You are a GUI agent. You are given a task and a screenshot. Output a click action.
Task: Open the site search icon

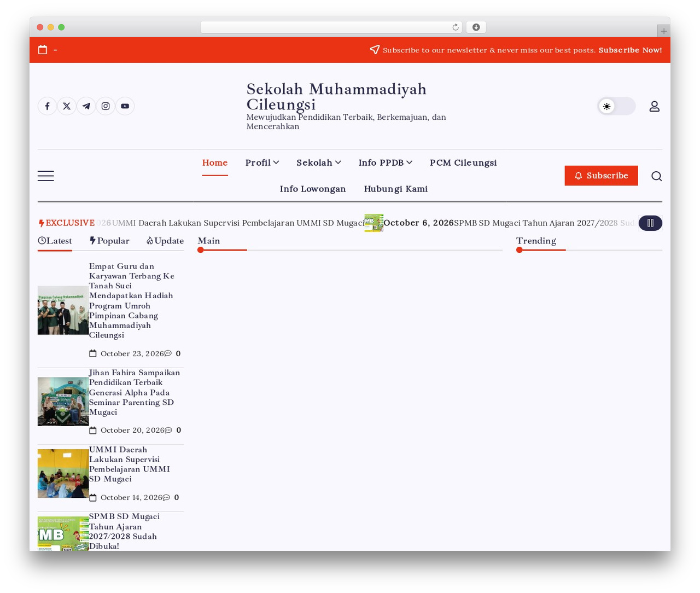[x=657, y=176]
